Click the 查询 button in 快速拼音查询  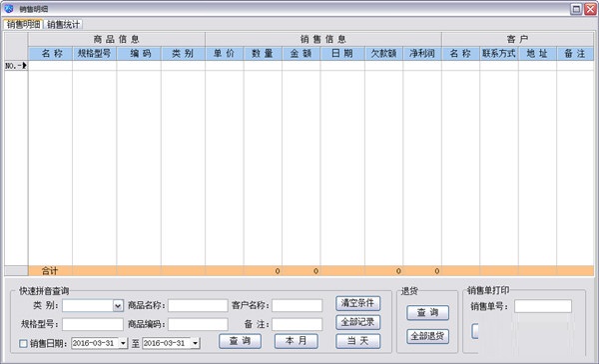[241, 341]
